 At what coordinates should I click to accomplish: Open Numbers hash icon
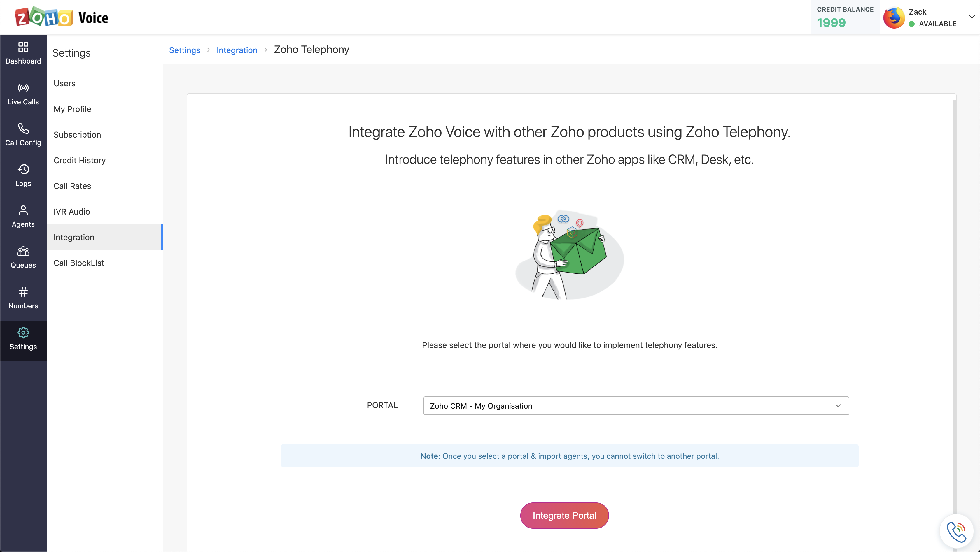tap(23, 291)
